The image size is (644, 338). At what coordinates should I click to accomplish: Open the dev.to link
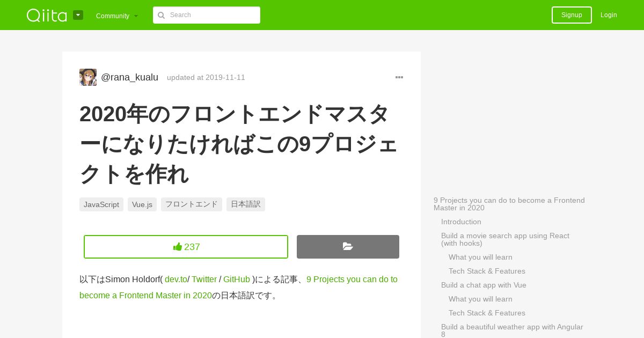[x=176, y=280]
